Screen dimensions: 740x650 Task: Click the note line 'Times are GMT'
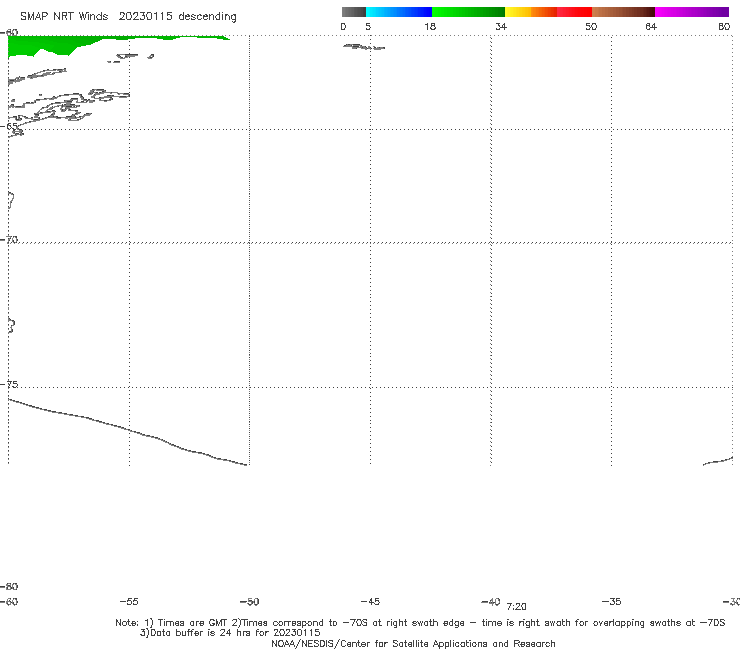(193, 623)
